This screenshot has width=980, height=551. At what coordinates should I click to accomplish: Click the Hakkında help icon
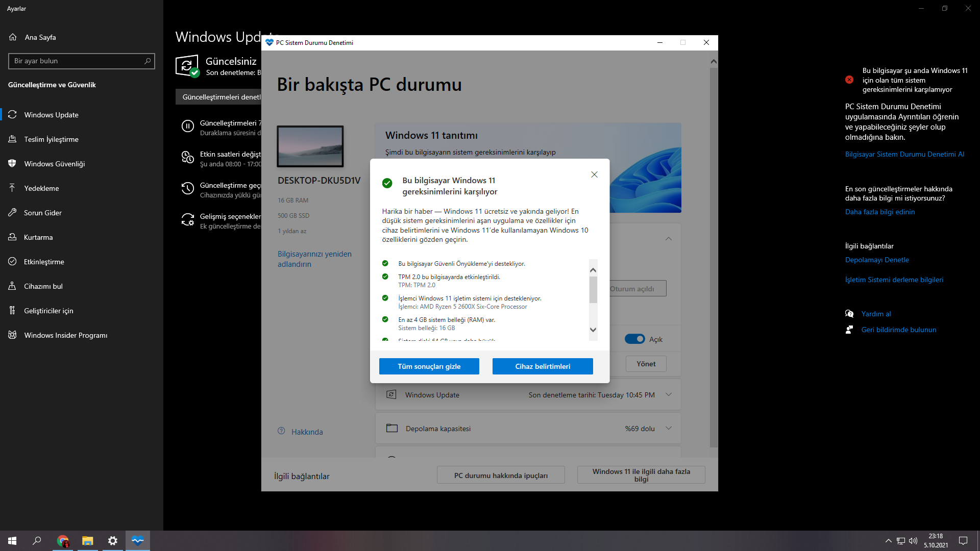pyautogui.click(x=281, y=431)
